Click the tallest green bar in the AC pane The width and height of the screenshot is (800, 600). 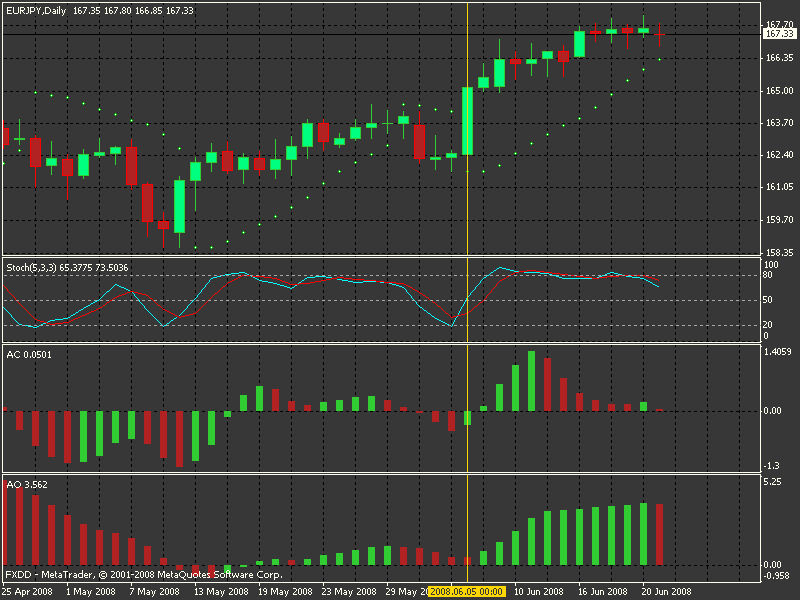click(532, 380)
